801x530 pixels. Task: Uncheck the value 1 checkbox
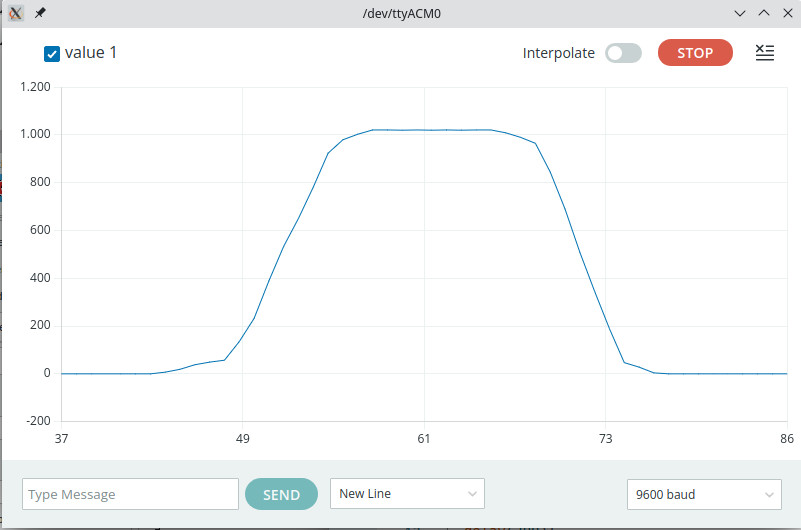tap(52, 53)
